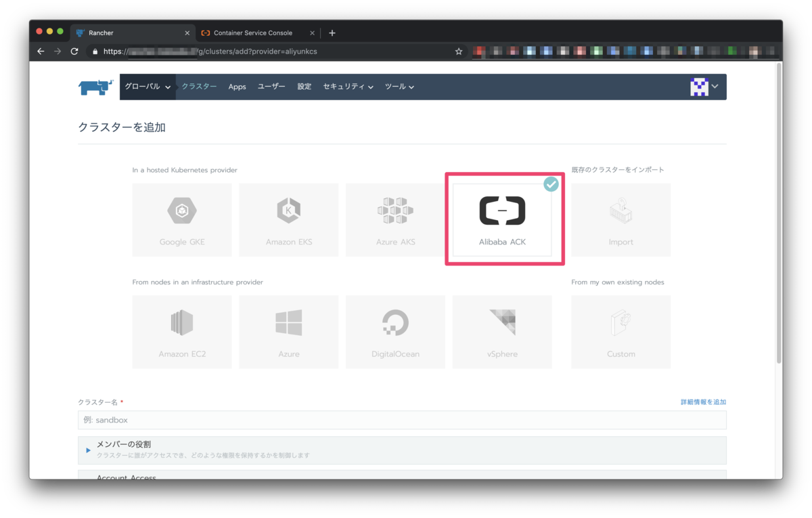
Task: Open the クラスター nav item
Action: 199,87
